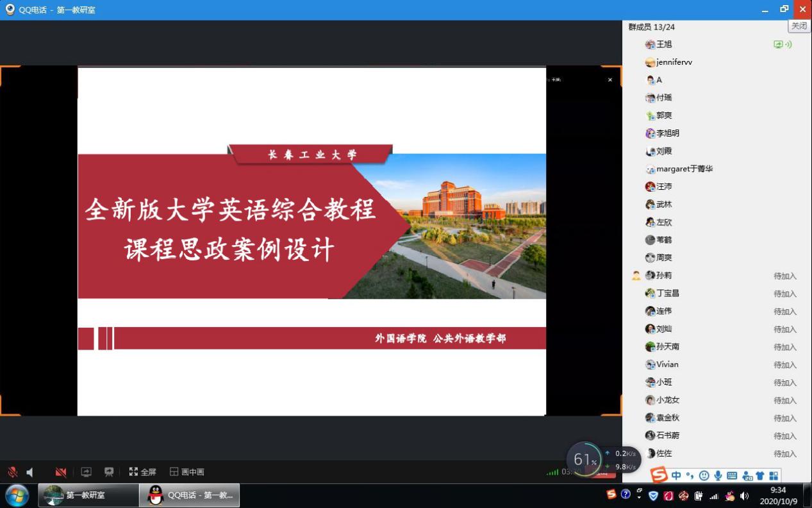Open the Sogou skin shirt icon

click(760, 475)
